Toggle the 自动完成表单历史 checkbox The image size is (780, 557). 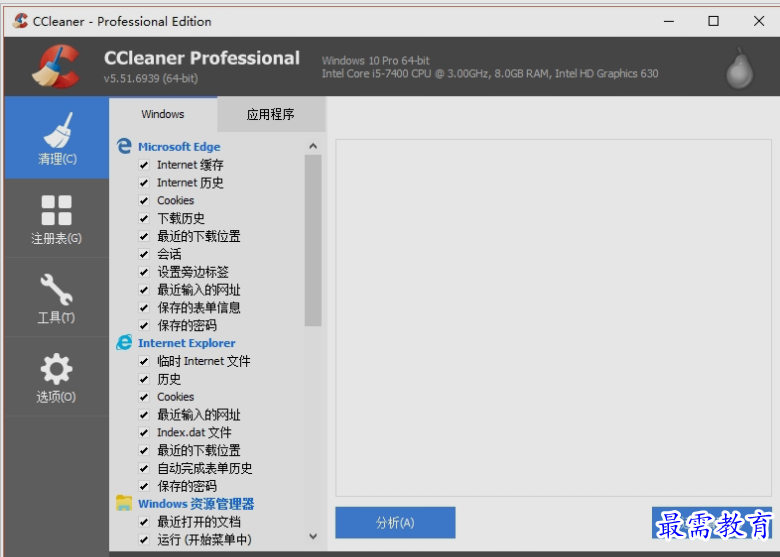click(144, 468)
